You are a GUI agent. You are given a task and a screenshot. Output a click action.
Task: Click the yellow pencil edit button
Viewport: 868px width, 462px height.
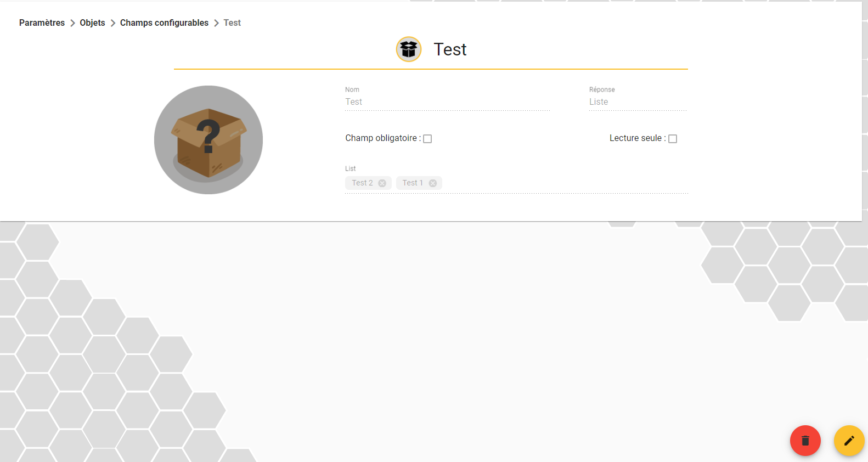tap(849, 441)
